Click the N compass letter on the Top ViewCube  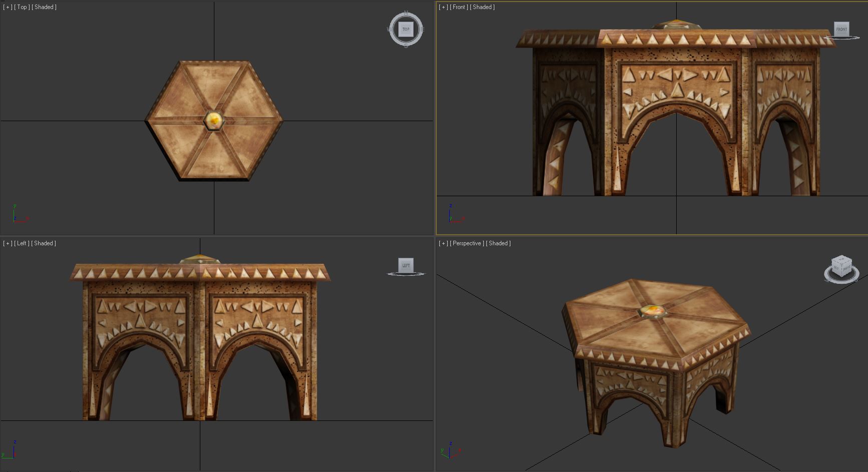[x=406, y=13]
